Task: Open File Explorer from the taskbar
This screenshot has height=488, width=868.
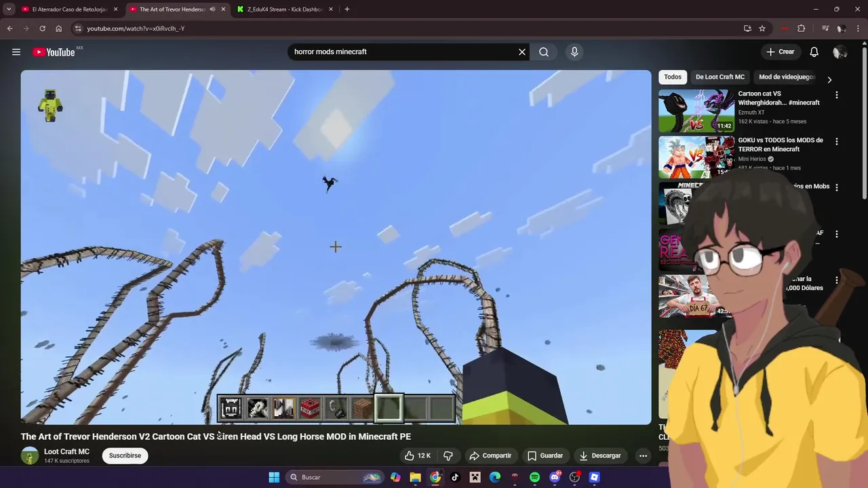Action: (415, 477)
